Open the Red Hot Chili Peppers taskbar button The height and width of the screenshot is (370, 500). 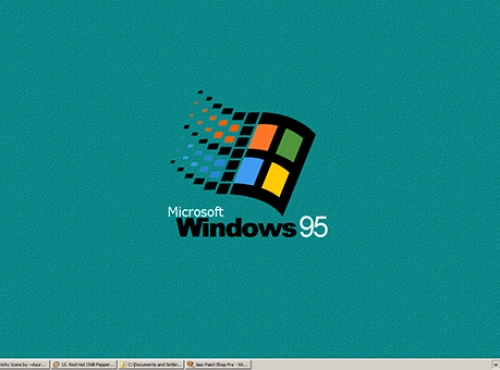[84, 365]
